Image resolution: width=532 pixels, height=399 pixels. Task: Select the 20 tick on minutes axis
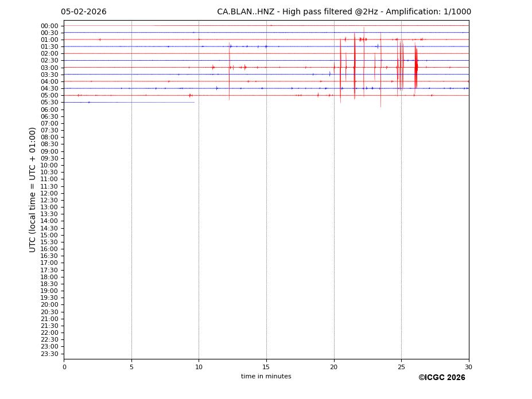[x=334, y=367]
